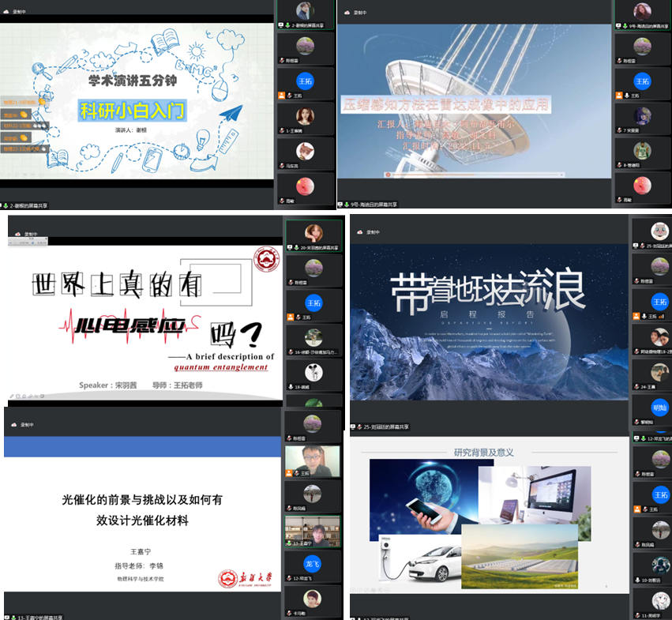672x620 pixels.
Task: Select the purple anime avatar in the radar window
Action: pos(643,116)
